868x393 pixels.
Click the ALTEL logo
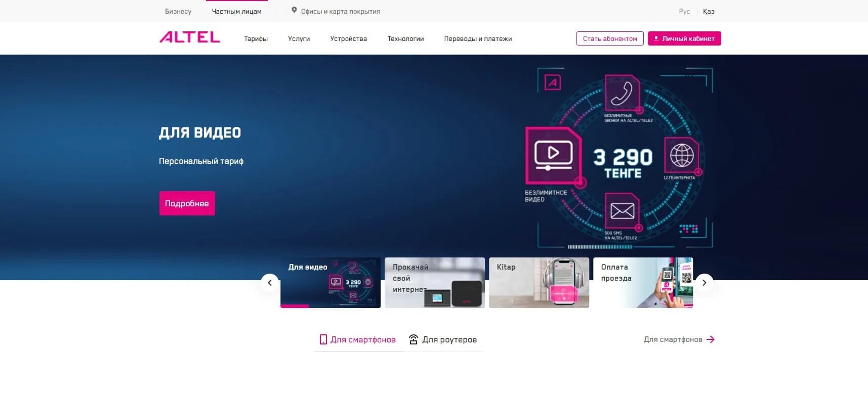[x=190, y=37]
